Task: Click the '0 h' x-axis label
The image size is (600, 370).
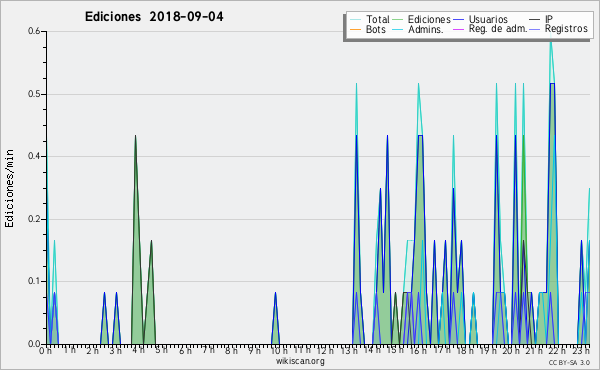Action: tap(46, 350)
